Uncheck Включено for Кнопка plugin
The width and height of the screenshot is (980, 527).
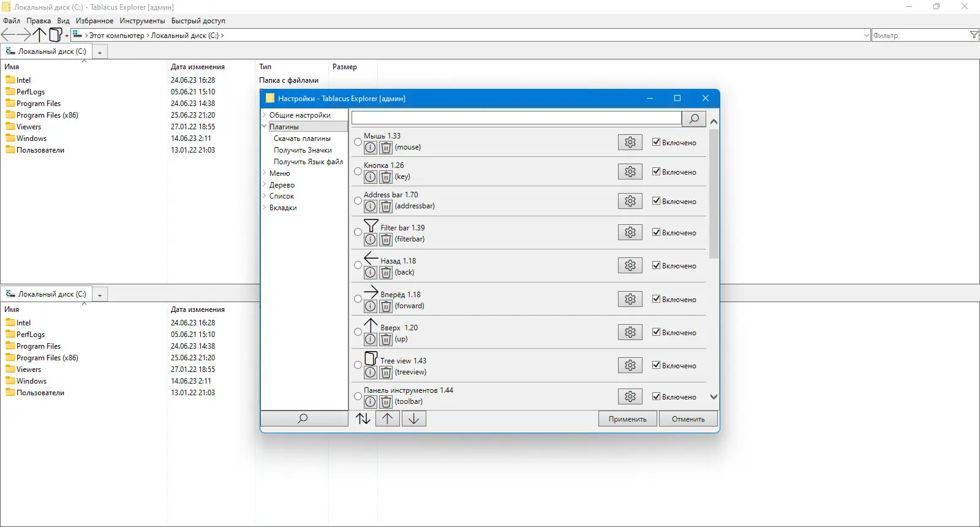[656, 172]
